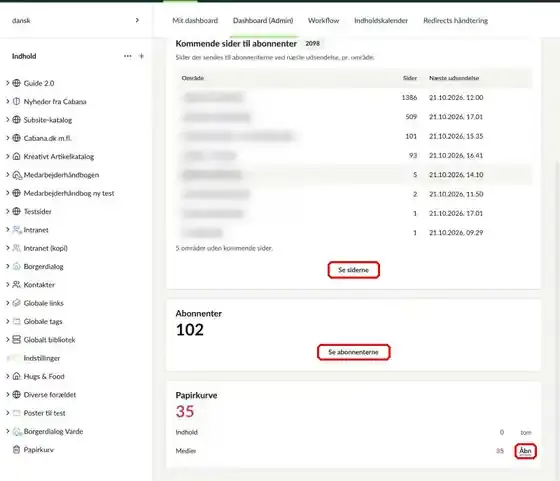
Task: Click the date 21.10.2026, 14.10
Action: 456,175
